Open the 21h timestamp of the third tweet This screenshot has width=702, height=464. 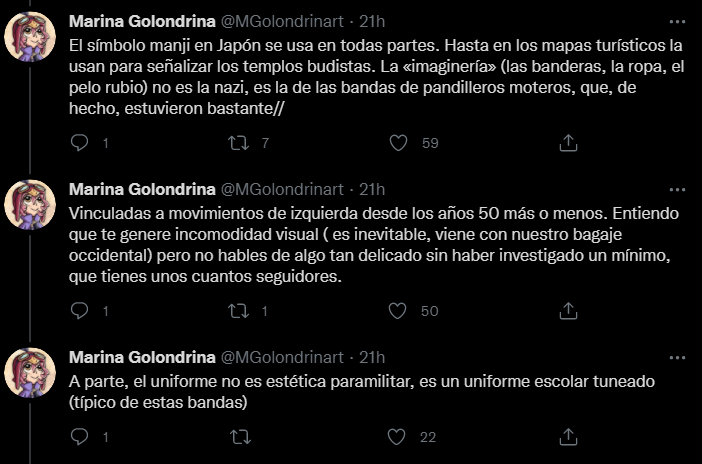click(x=372, y=357)
